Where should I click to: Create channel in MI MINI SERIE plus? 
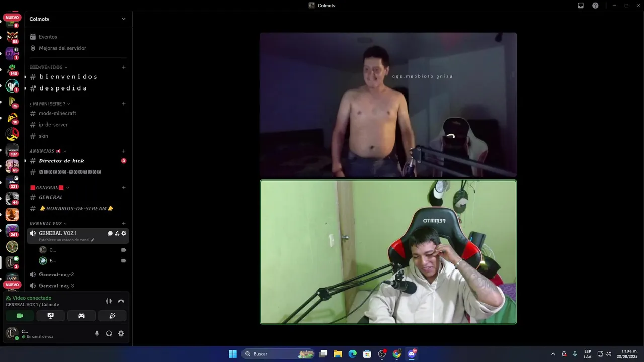(124, 104)
